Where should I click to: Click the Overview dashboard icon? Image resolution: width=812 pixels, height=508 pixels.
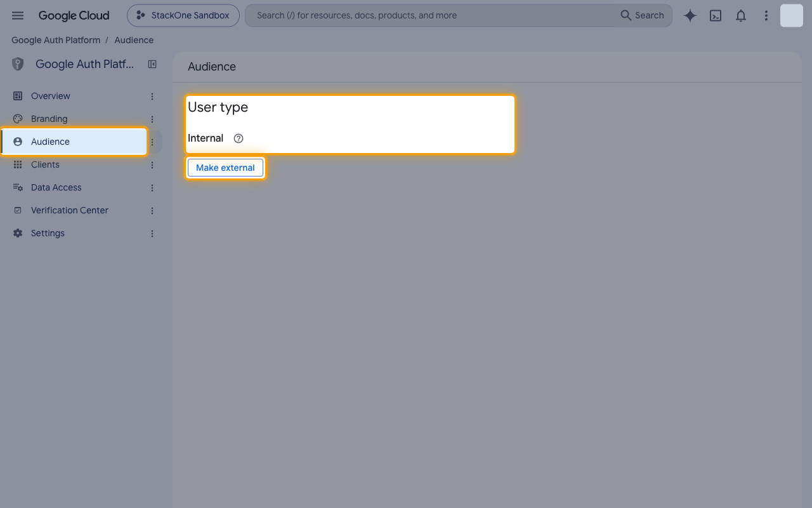click(x=18, y=96)
